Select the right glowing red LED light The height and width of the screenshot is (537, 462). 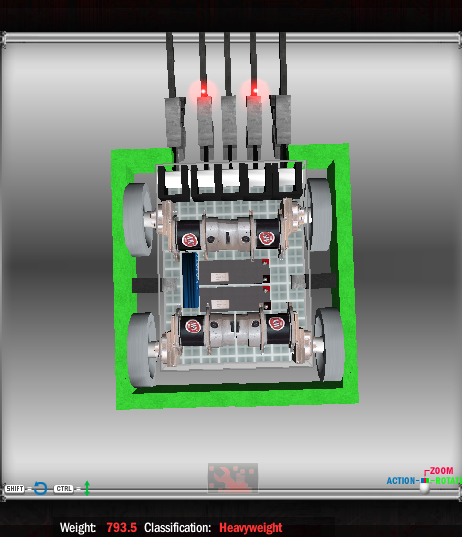tap(254, 90)
